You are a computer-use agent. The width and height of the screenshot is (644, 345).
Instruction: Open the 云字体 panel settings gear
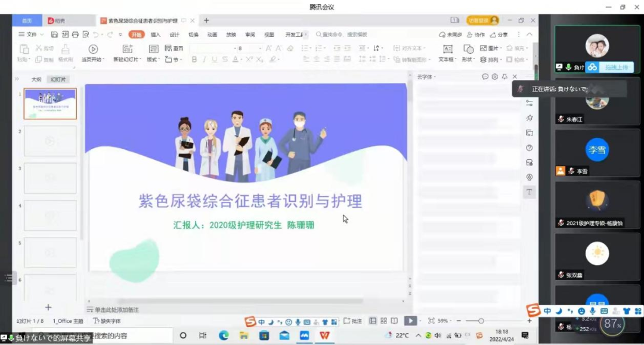click(494, 77)
